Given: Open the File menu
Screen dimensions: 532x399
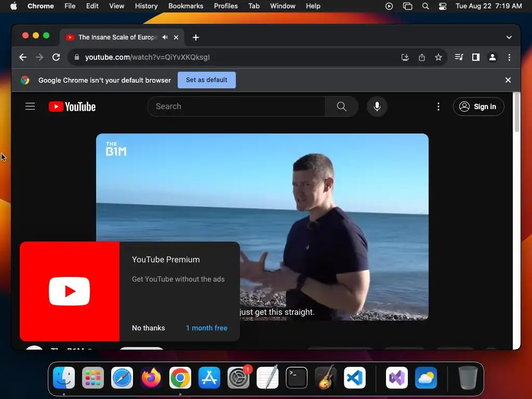Looking at the screenshot, I should pos(70,6).
